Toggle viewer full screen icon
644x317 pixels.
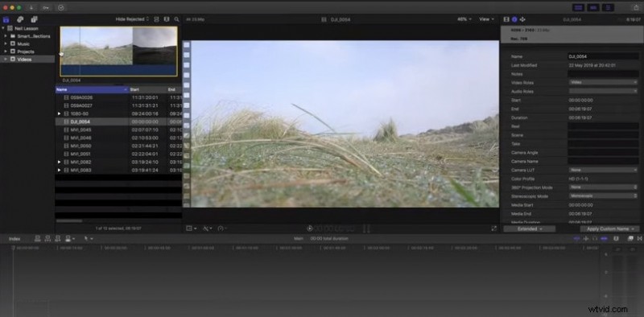tap(493, 228)
